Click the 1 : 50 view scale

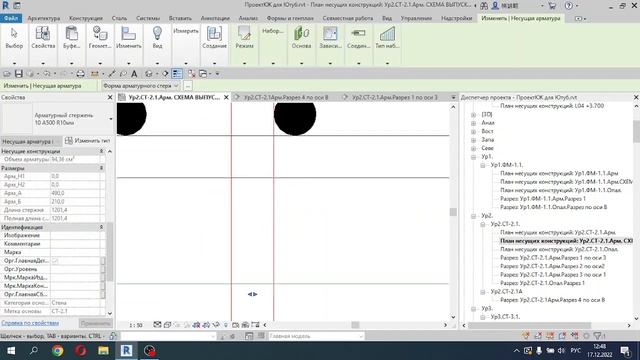136,325
